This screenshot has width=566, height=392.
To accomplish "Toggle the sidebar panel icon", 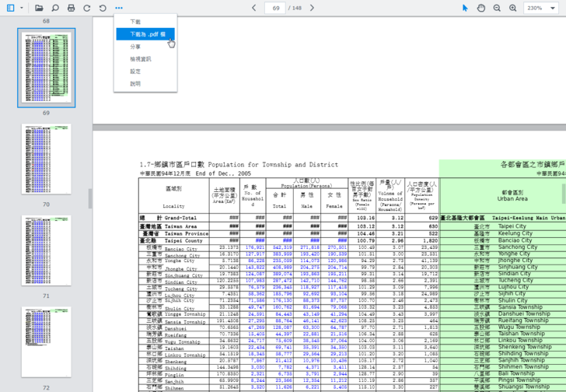I will 10,8.
